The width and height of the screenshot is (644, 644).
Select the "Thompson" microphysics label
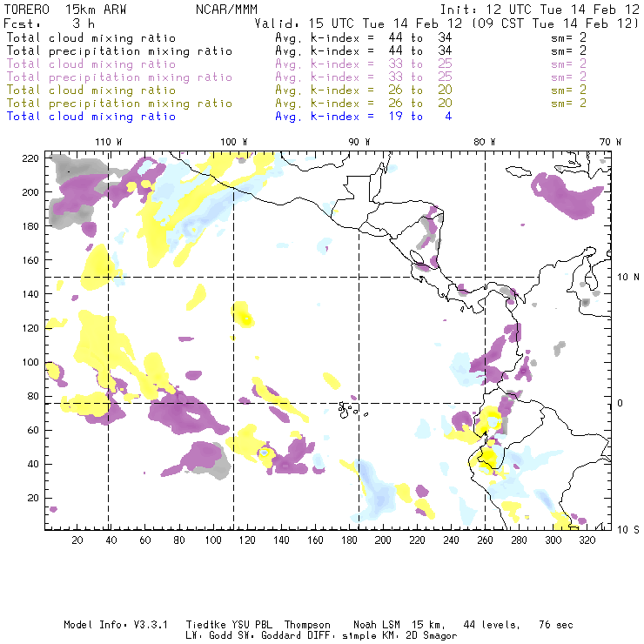tap(307, 625)
